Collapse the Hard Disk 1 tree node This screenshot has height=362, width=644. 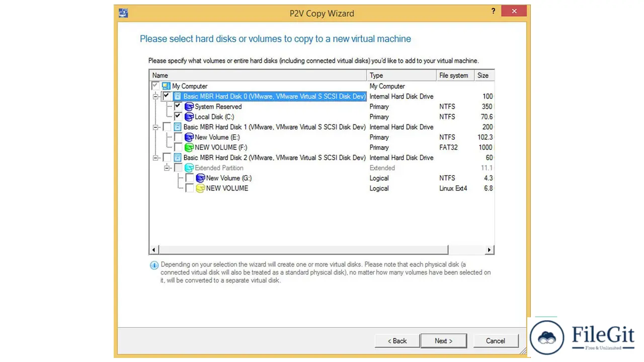(155, 127)
